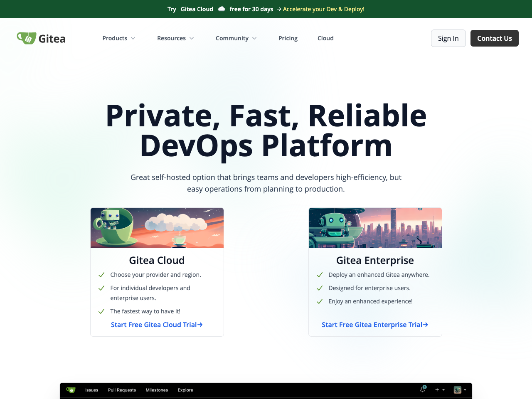Click the Gitea cup logo in the header
Screen dimensions: 532x399
point(26,38)
